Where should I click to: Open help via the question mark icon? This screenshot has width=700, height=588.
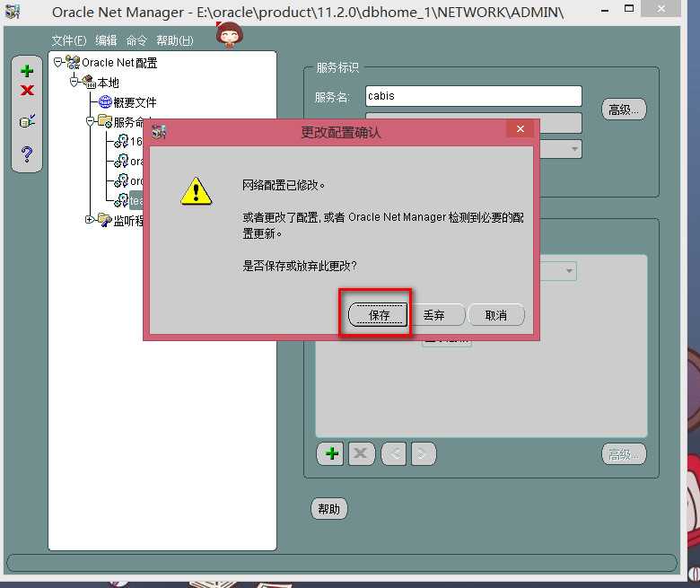pos(27,154)
